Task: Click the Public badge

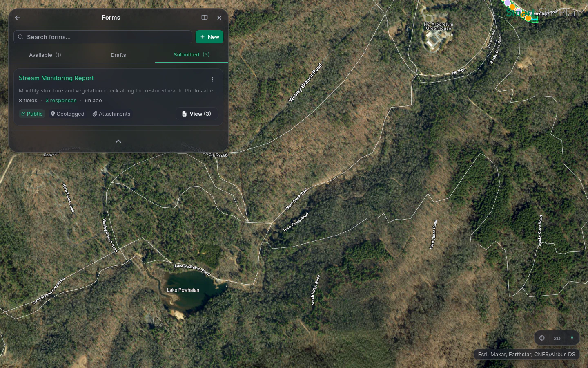Action: click(x=32, y=114)
